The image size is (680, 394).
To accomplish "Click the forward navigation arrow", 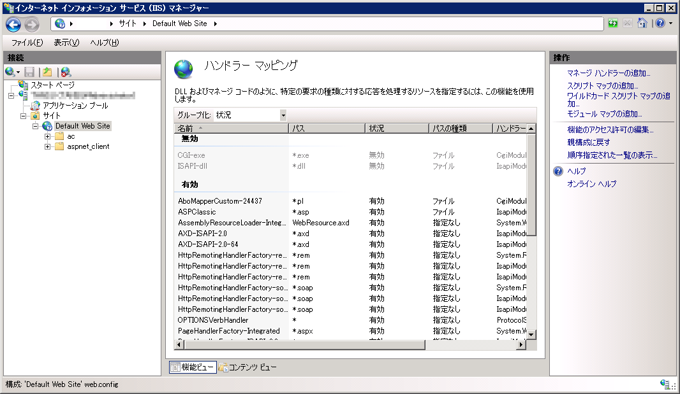I will coord(32,24).
